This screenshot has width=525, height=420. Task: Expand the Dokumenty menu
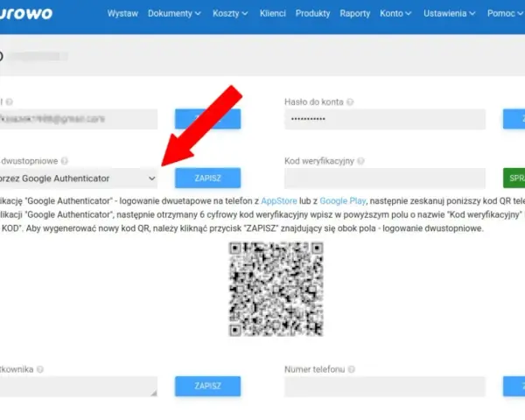(174, 13)
